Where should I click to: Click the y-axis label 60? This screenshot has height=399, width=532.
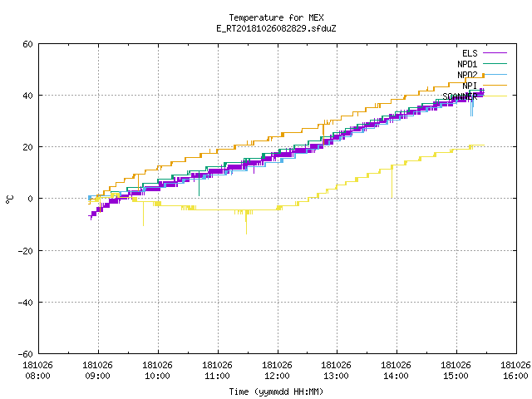[x=27, y=44]
